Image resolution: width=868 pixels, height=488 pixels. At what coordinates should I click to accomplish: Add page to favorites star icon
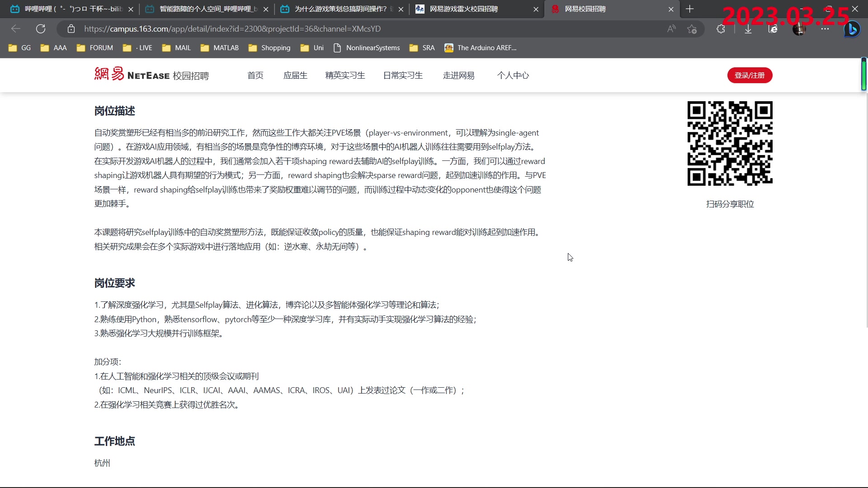(692, 29)
